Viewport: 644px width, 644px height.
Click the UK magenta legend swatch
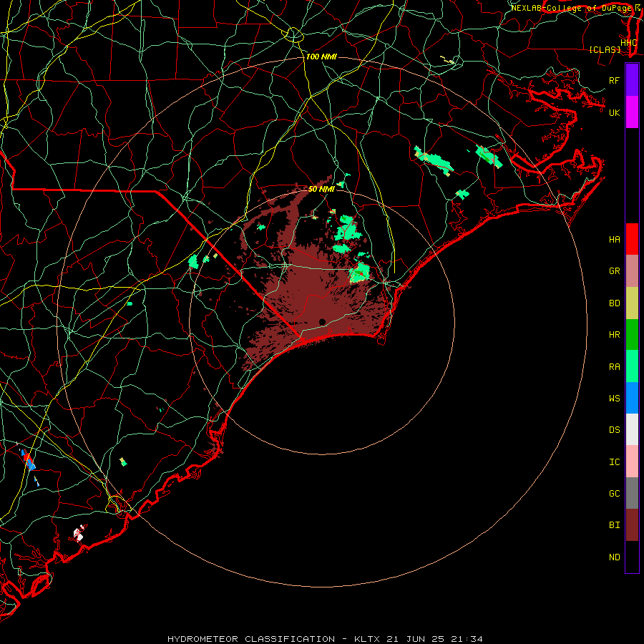pos(632,112)
